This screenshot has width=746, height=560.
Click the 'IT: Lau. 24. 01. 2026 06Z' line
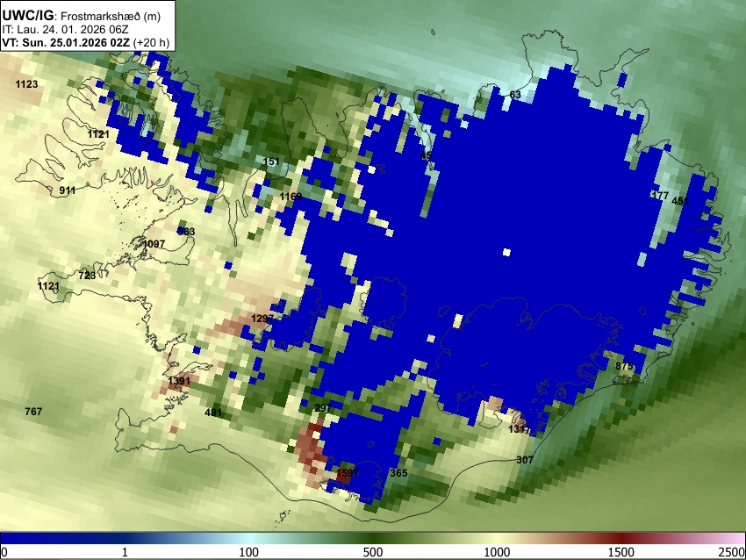(x=65, y=30)
